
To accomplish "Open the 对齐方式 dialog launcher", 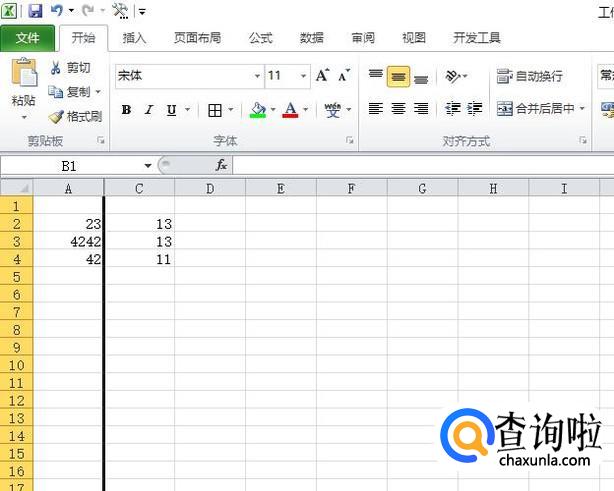I will click(583, 140).
